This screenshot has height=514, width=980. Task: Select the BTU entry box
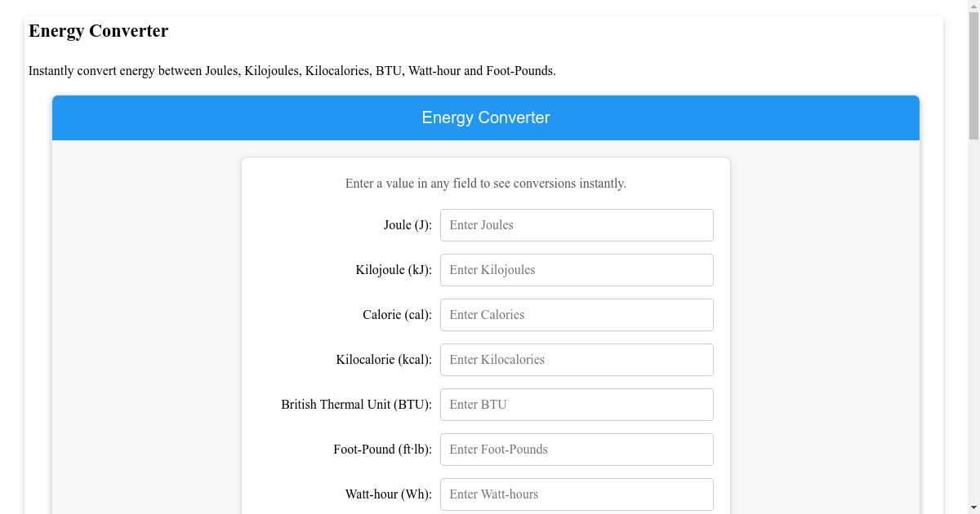pyautogui.click(x=577, y=404)
